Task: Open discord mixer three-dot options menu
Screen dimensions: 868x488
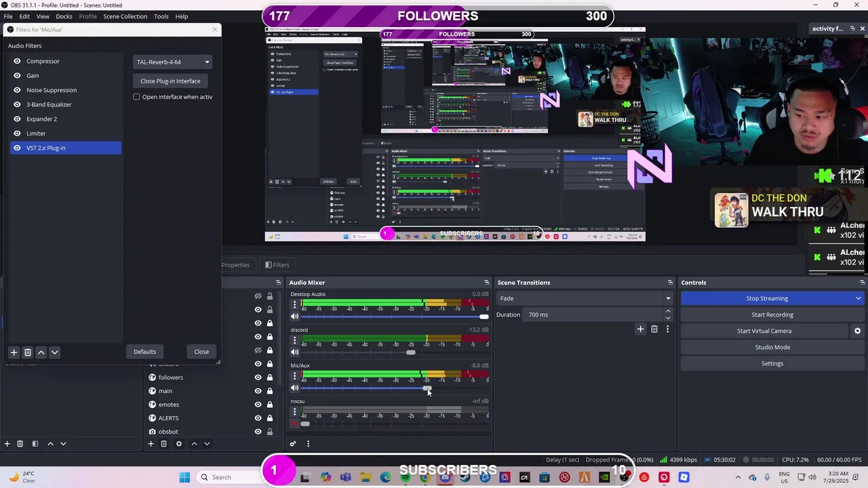Action: point(294,340)
